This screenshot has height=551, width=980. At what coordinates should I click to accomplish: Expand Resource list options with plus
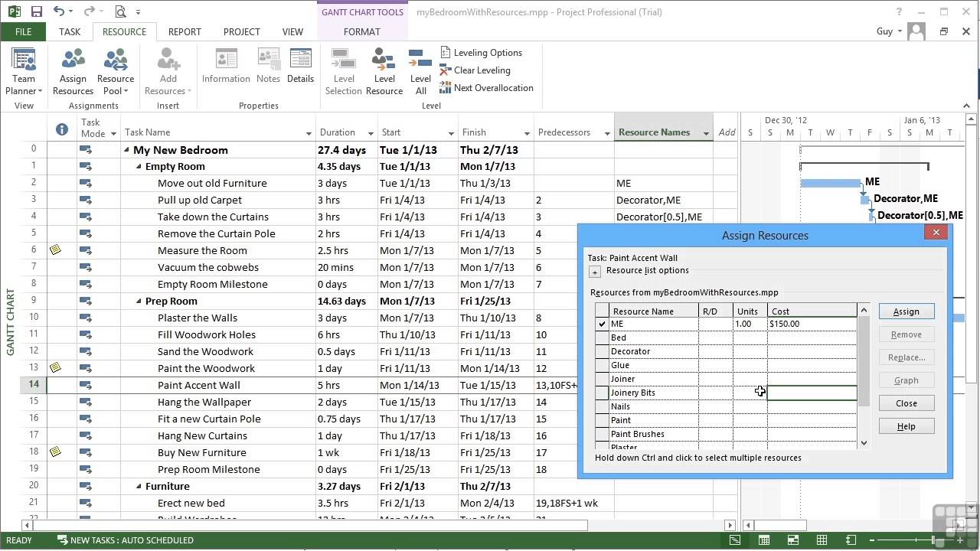pos(595,272)
